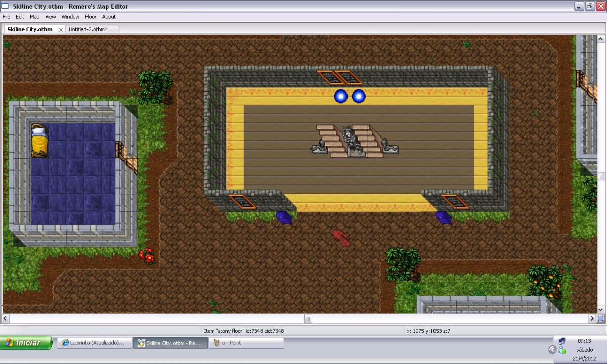Click the horizontal scrollbar thumb
Image resolution: width=607 pixels, height=364 pixels.
(308, 318)
